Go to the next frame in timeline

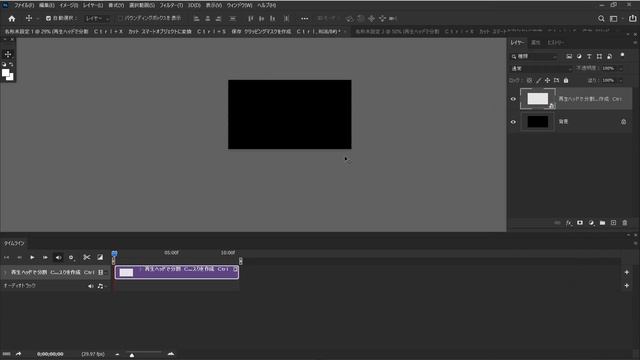point(45,258)
